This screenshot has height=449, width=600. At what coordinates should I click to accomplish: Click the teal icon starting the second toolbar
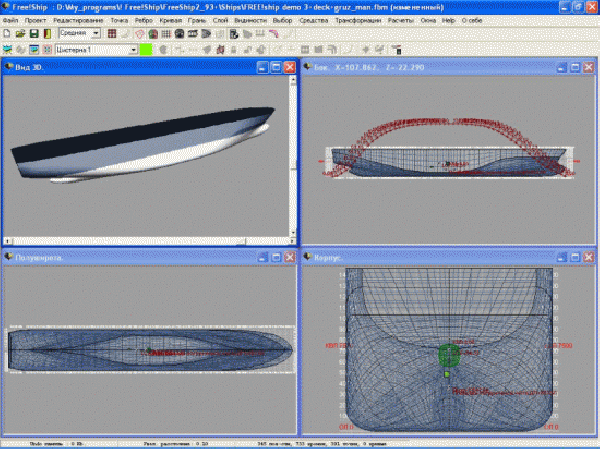pos(8,48)
